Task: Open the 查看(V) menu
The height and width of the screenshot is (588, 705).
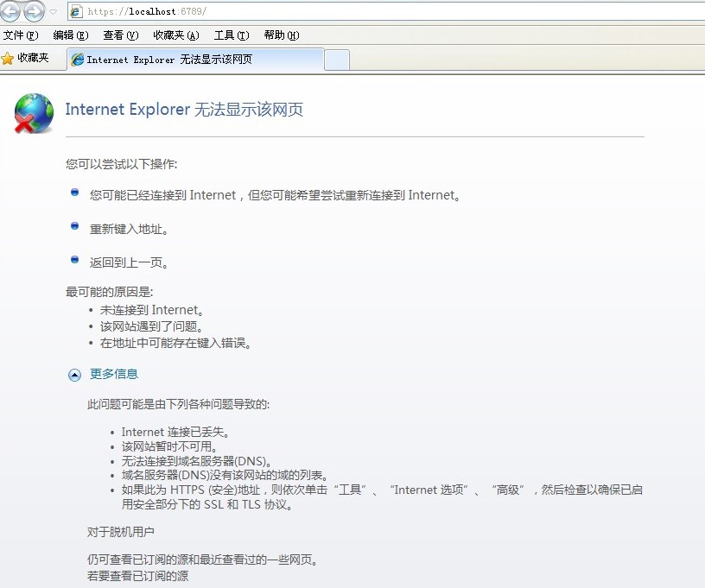Action: tap(120, 35)
